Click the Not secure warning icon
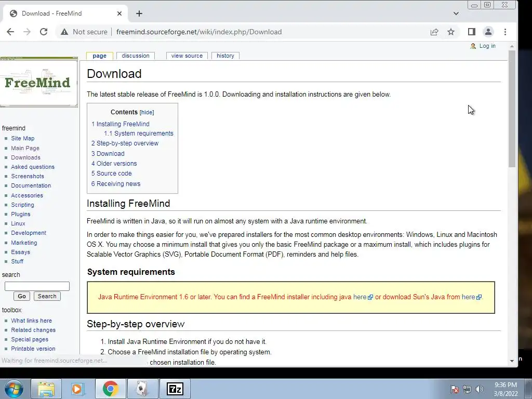 tap(64, 32)
